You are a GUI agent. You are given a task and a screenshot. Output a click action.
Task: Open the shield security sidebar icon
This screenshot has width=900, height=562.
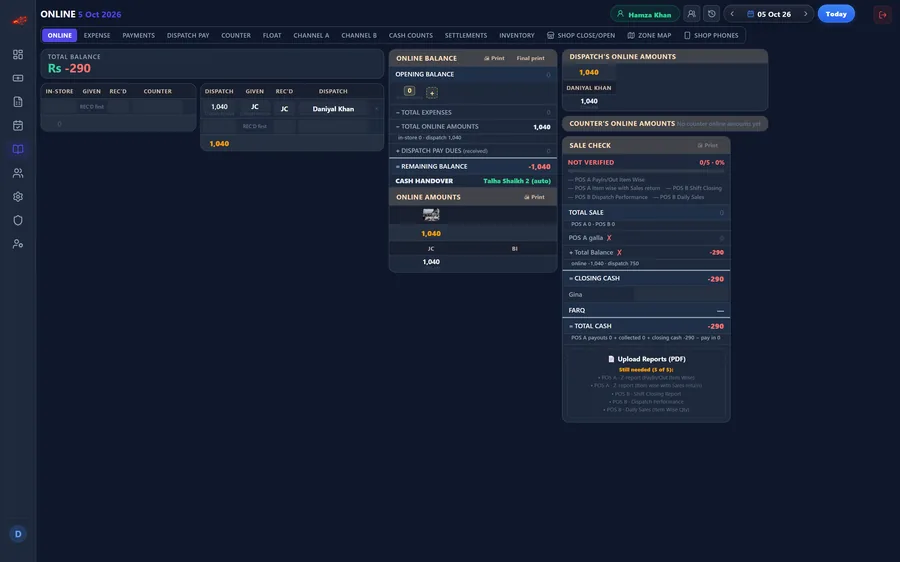(18, 220)
